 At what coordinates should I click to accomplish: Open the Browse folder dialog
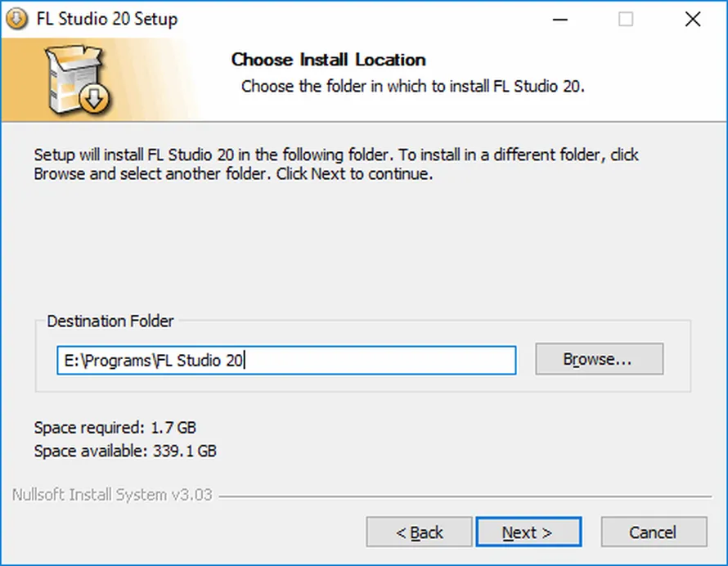point(600,359)
